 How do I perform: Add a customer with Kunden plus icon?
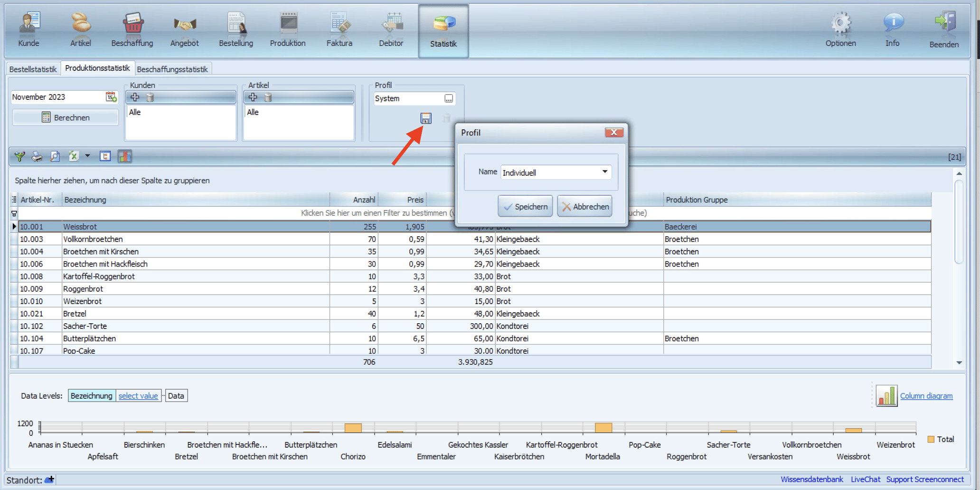[135, 97]
